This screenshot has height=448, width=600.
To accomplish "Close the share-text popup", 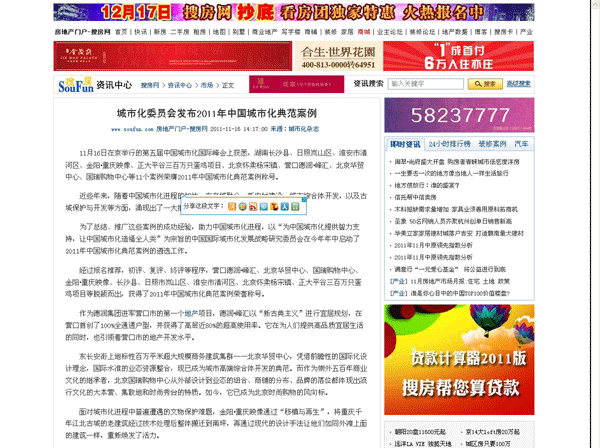I will (304, 199).
